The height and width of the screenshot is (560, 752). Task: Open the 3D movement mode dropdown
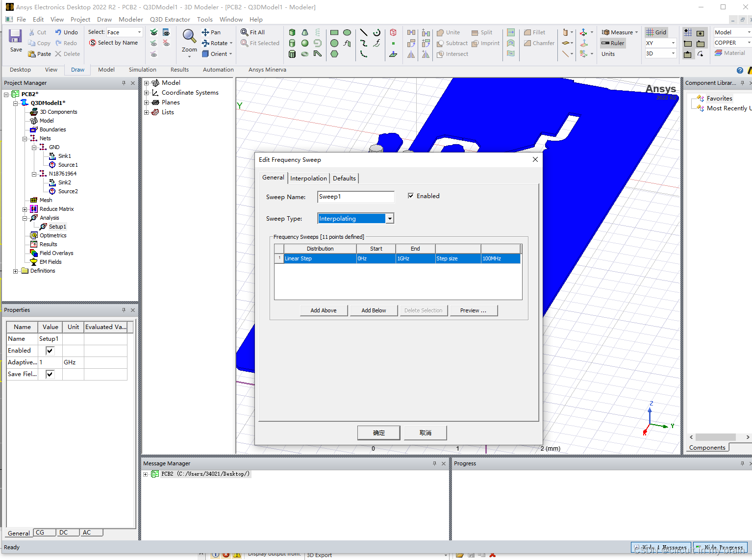673,53
